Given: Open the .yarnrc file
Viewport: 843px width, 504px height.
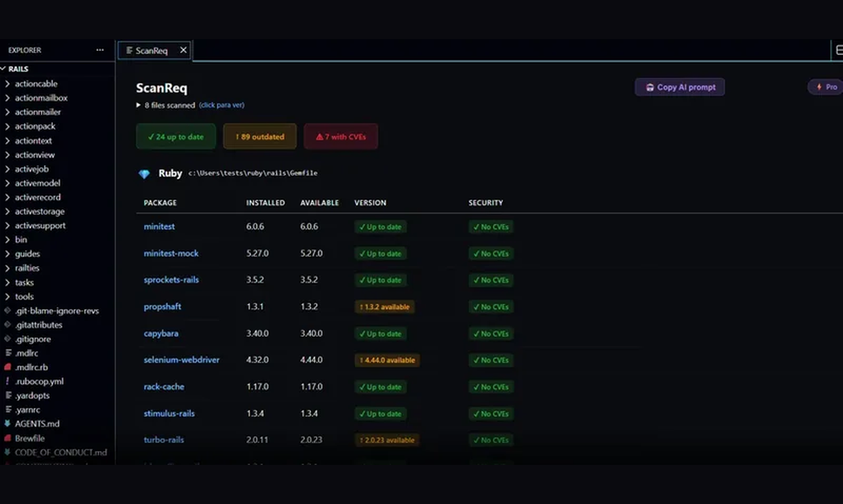Looking at the screenshot, I should click(57, 410).
